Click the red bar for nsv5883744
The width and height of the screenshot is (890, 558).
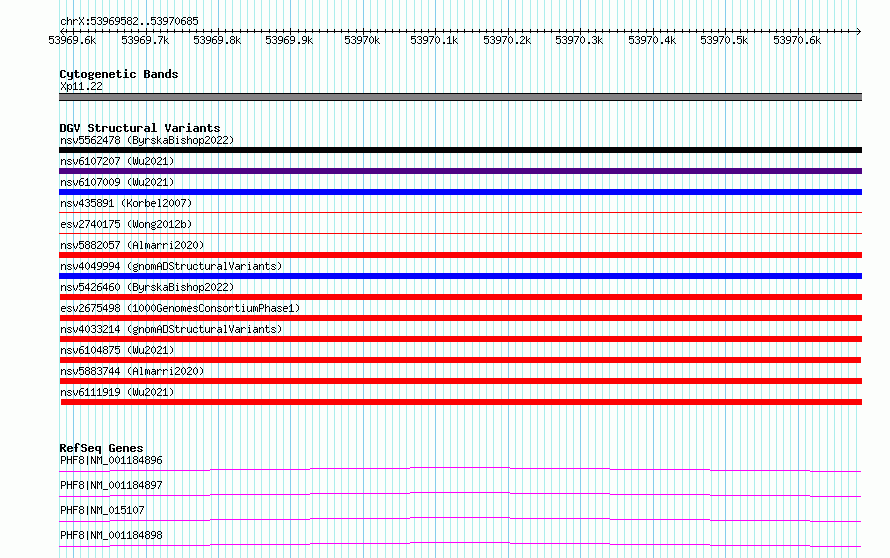pyautogui.click(x=460, y=381)
